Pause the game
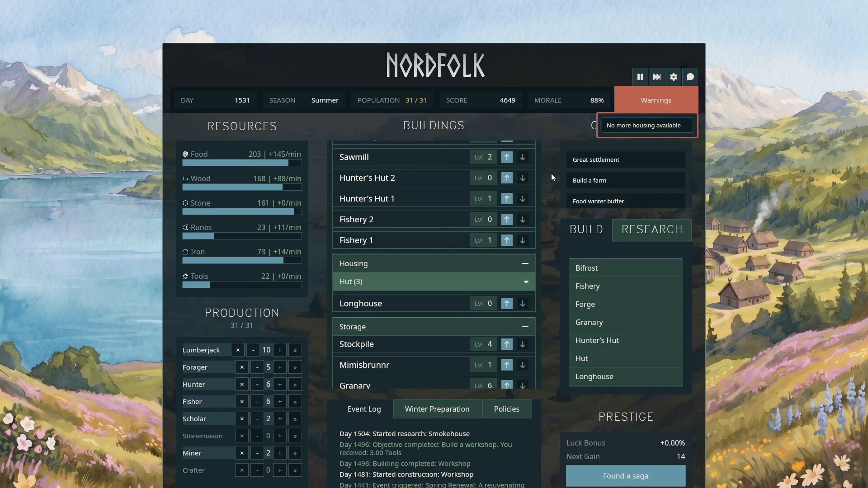 tap(640, 77)
